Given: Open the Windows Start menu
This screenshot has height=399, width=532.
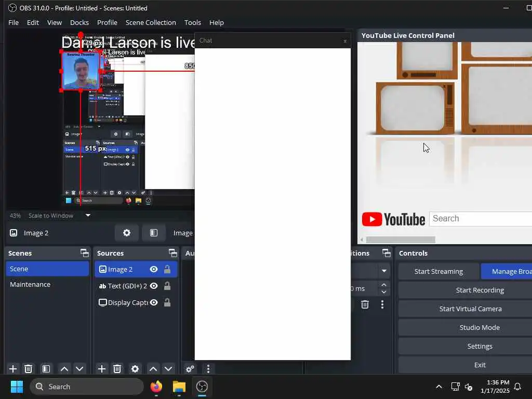Looking at the screenshot, I should [17, 387].
